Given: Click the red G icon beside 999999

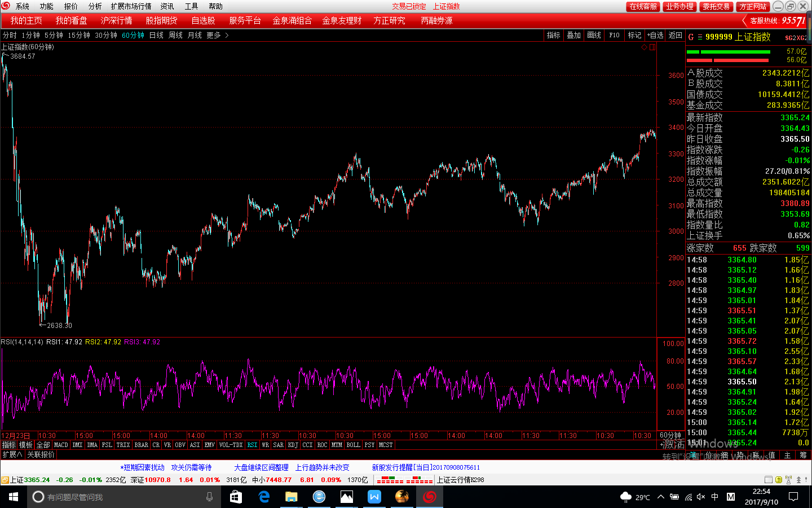Looking at the screenshot, I should pyautogui.click(x=691, y=37).
